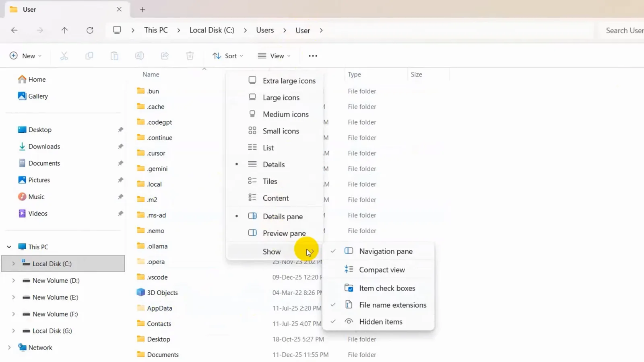The width and height of the screenshot is (644, 362).
Task: Refresh the current folder view
Action: pos(90,30)
